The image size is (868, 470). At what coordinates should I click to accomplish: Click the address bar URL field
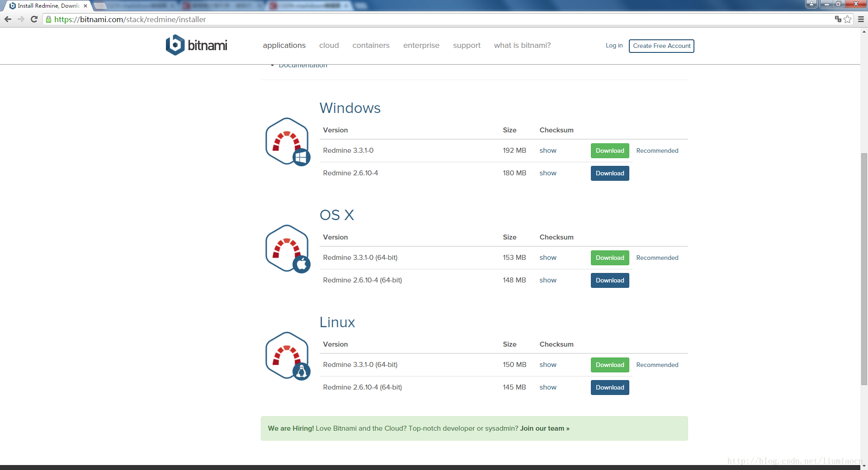pyautogui.click(x=439, y=19)
